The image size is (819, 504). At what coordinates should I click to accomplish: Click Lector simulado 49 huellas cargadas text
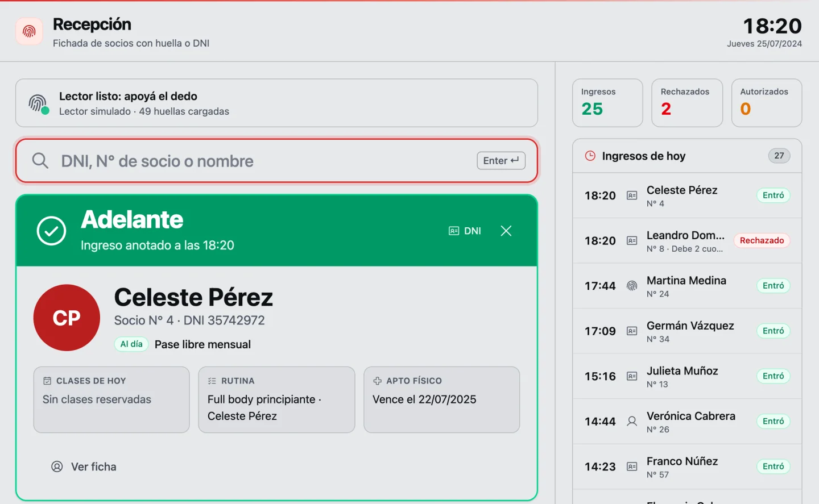coord(144,111)
